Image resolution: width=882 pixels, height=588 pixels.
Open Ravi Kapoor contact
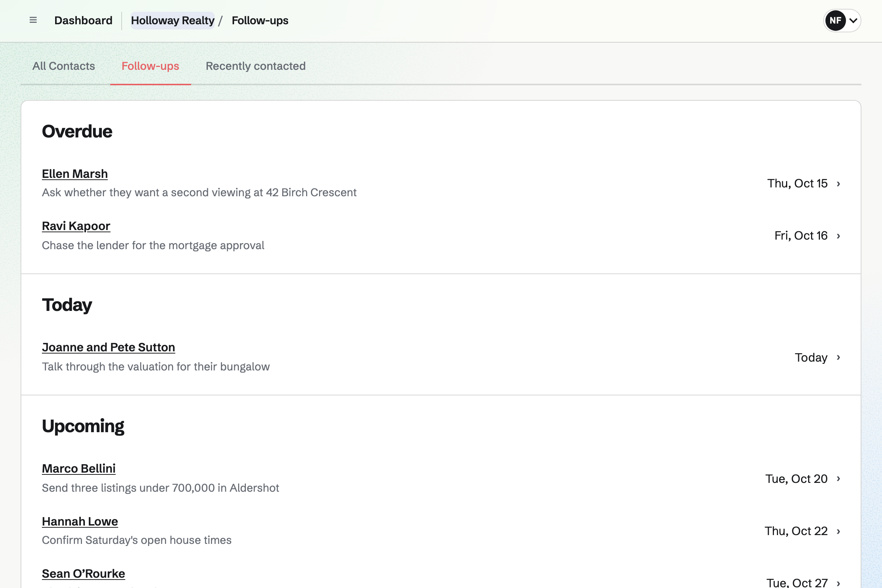[76, 226]
